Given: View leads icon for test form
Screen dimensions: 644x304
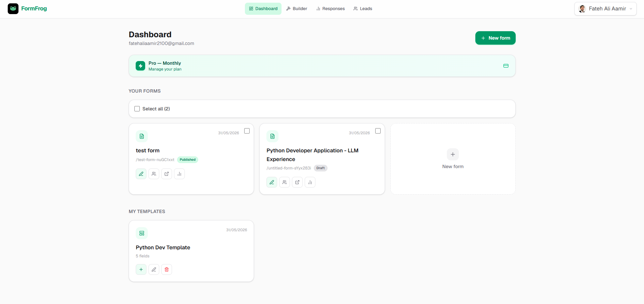Looking at the screenshot, I should pyautogui.click(x=154, y=174).
